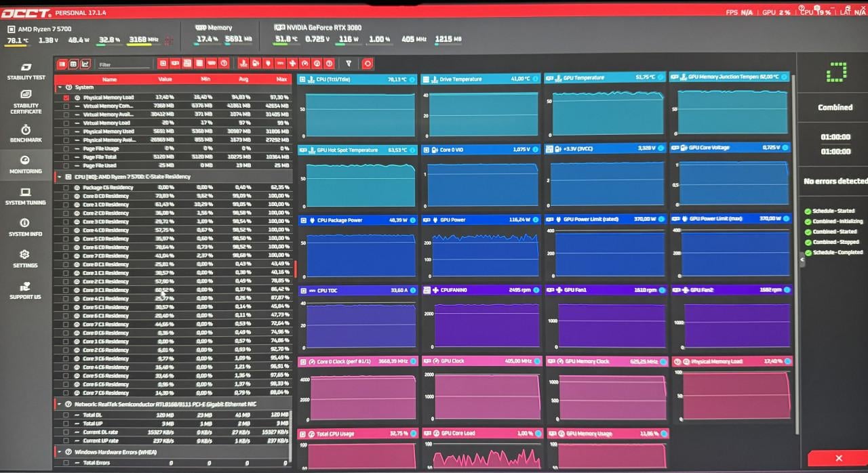
Task: Click the 'No errors detected' status
Action: pos(835,181)
